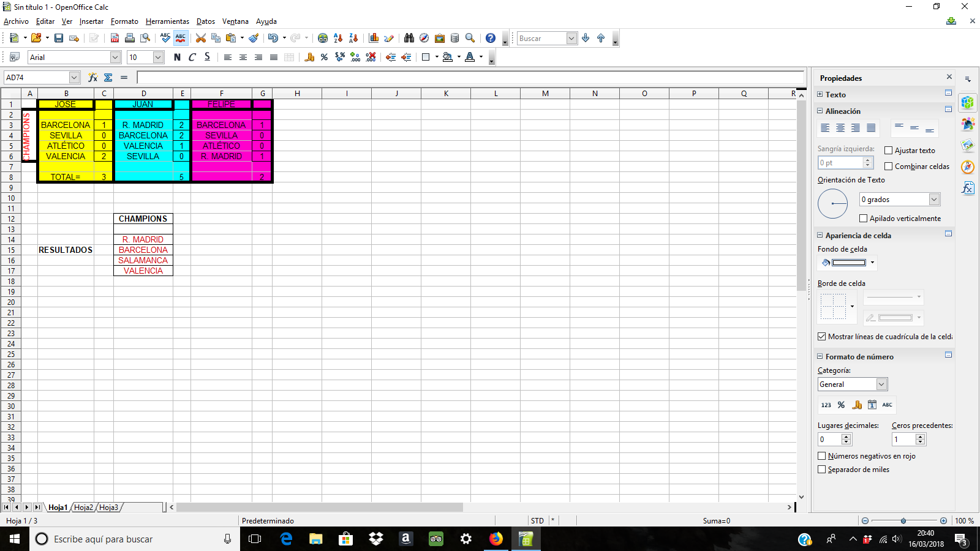Viewport: 980px width, 551px height.
Task: Click Export directly as PDF icon
Action: (115, 38)
